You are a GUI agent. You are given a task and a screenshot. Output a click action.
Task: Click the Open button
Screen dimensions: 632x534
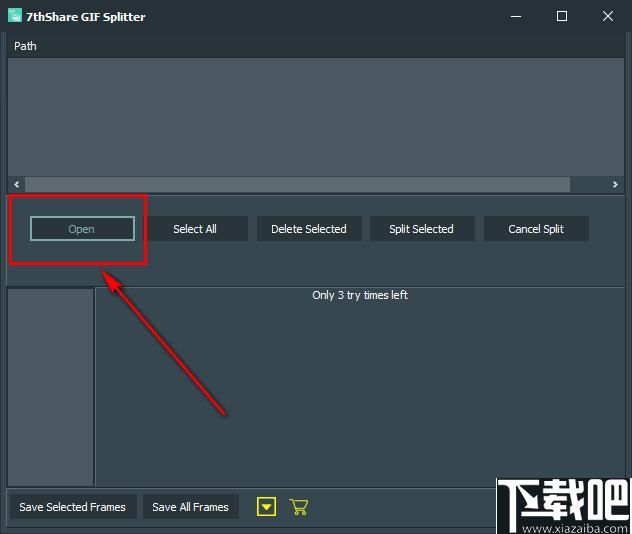point(82,229)
